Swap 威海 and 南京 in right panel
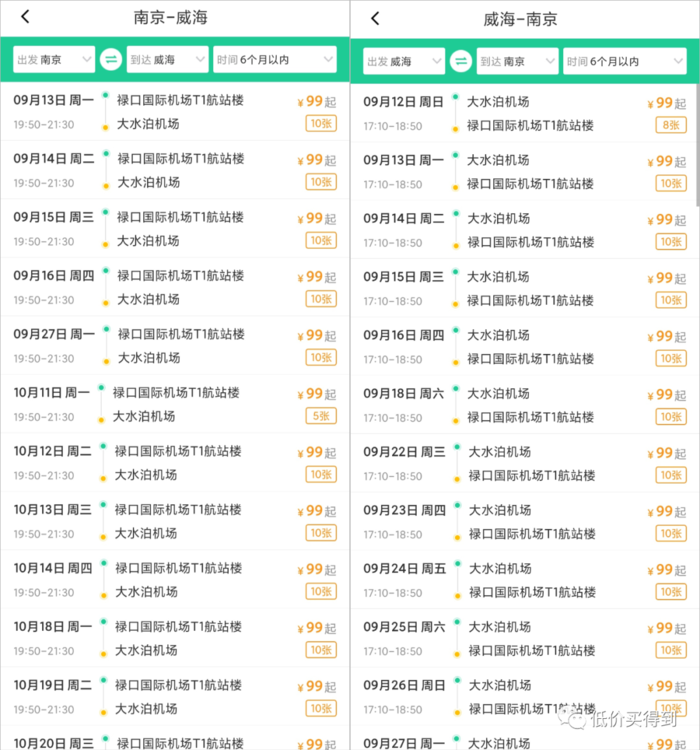The image size is (700, 750). 460,61
